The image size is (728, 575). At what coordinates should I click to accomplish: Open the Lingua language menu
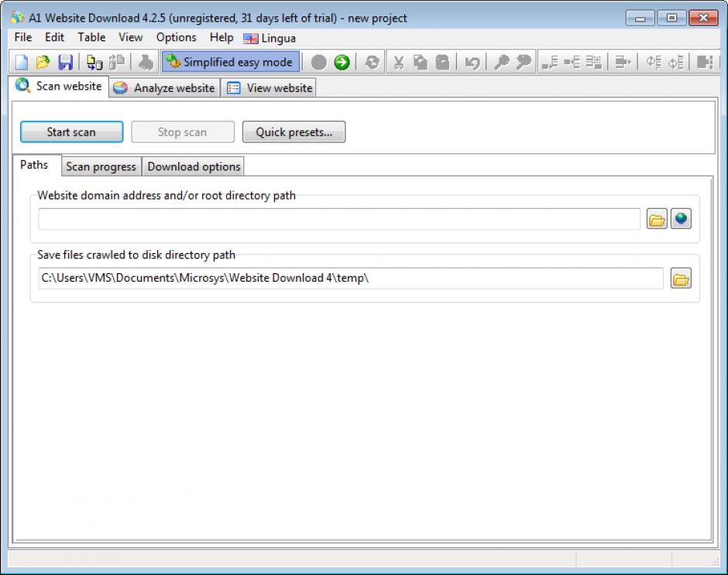pyautogui.click(x=270, y=38)
